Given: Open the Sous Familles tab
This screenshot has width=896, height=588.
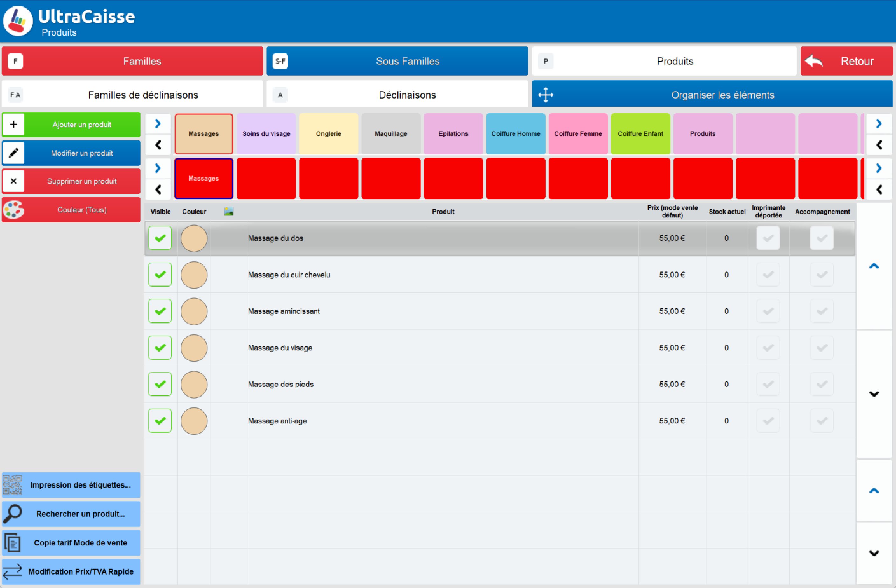Looking at the screenshot, I should 397,61.
